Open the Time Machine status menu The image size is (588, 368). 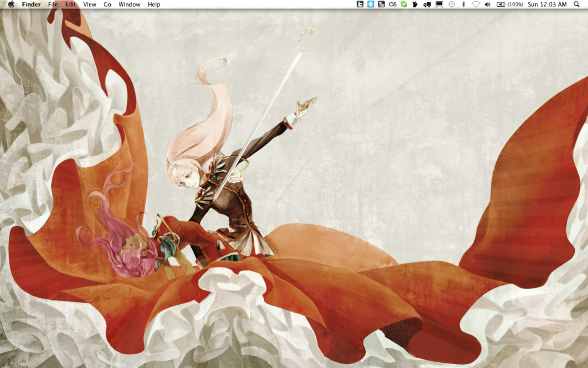point(451,5)
